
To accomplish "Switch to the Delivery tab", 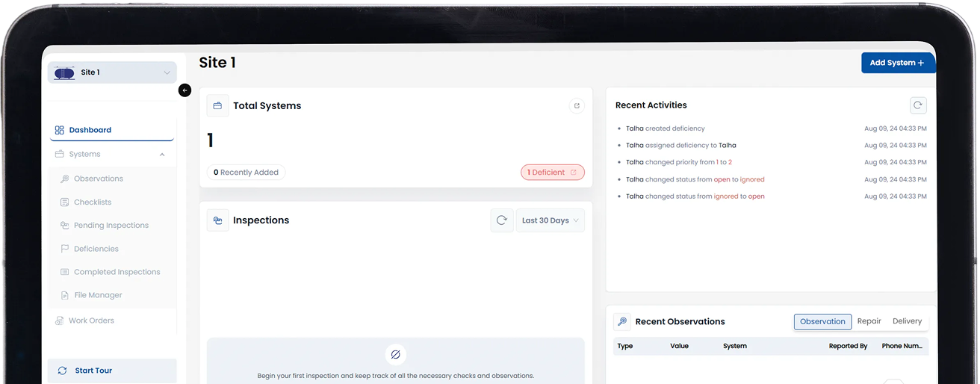I will [907, 321].
